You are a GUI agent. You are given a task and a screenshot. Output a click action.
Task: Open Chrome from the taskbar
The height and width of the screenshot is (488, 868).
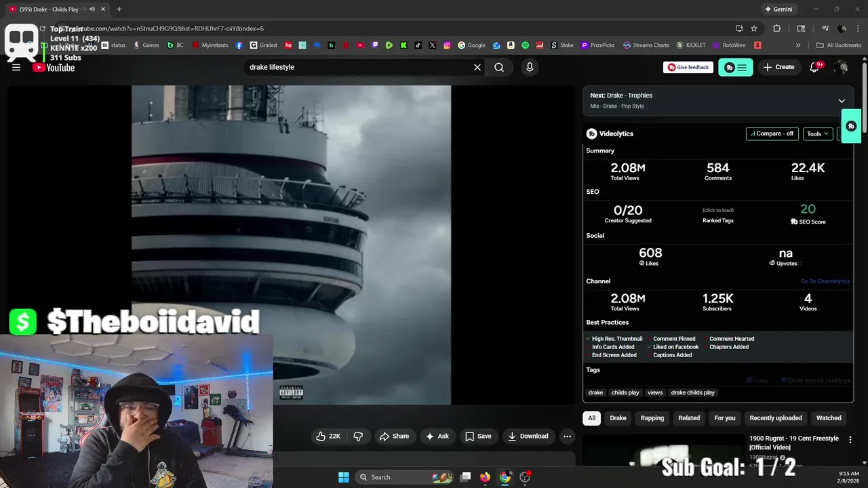505,477
